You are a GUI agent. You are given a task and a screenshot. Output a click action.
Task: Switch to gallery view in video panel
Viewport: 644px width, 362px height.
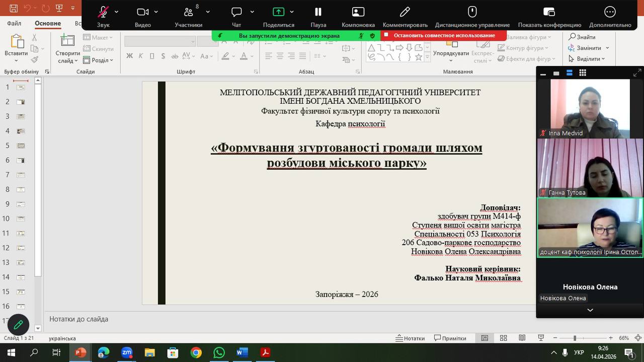(x=583, y=73)
